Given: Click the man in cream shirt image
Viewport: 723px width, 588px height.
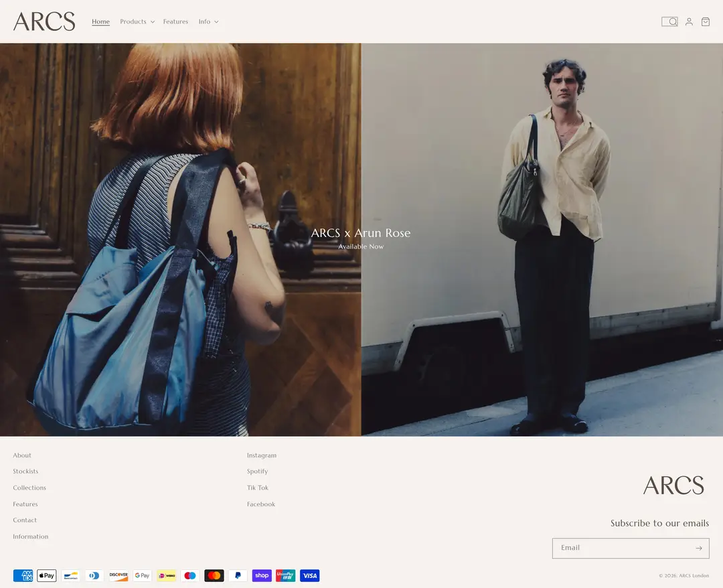Looking at the screenshot, I should [x=542, y=239].
